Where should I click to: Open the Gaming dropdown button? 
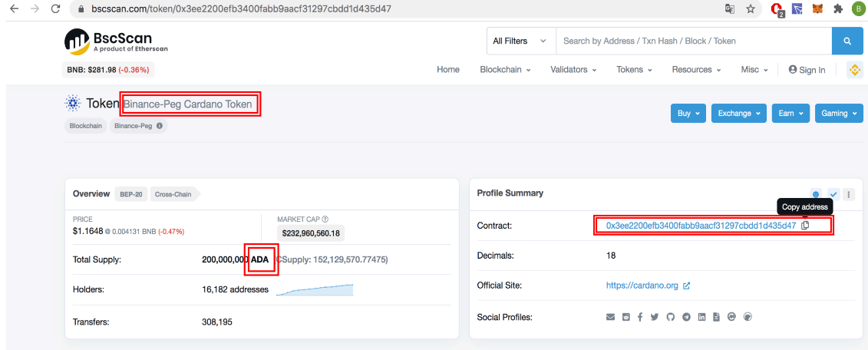click(x=839, y=113)
